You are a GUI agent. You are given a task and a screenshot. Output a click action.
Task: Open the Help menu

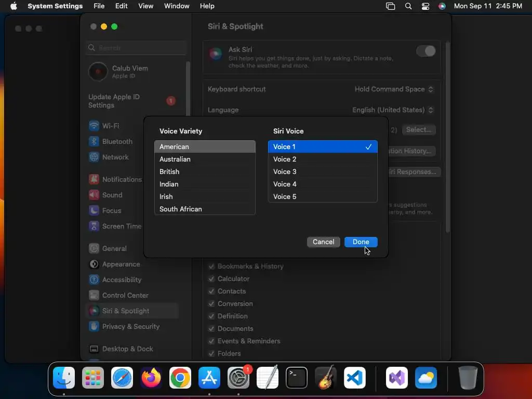(x=207, y=6)
